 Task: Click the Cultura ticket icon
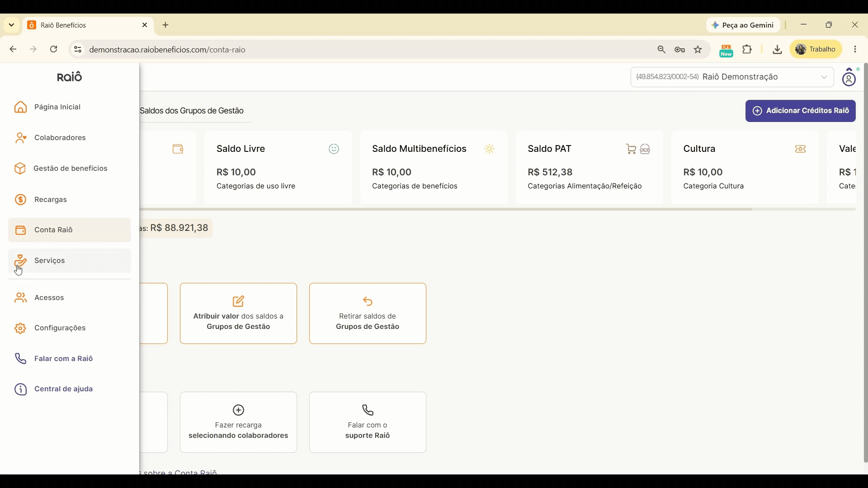coord(801,150)
